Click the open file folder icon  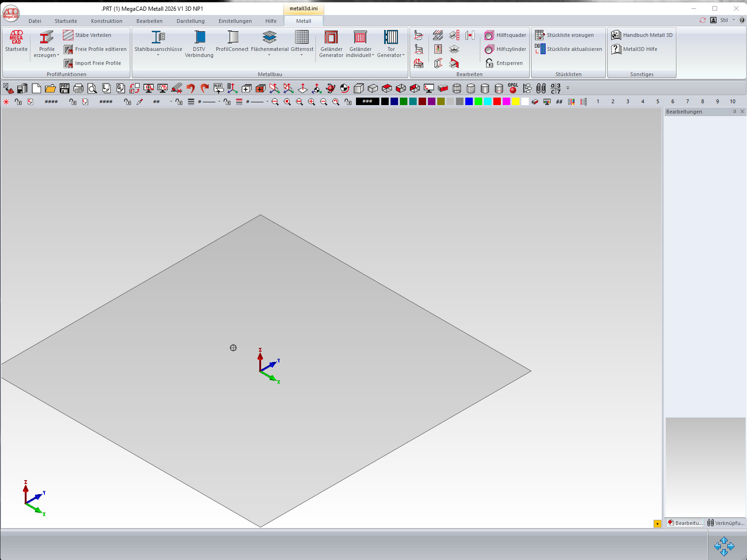click(50, 88)
